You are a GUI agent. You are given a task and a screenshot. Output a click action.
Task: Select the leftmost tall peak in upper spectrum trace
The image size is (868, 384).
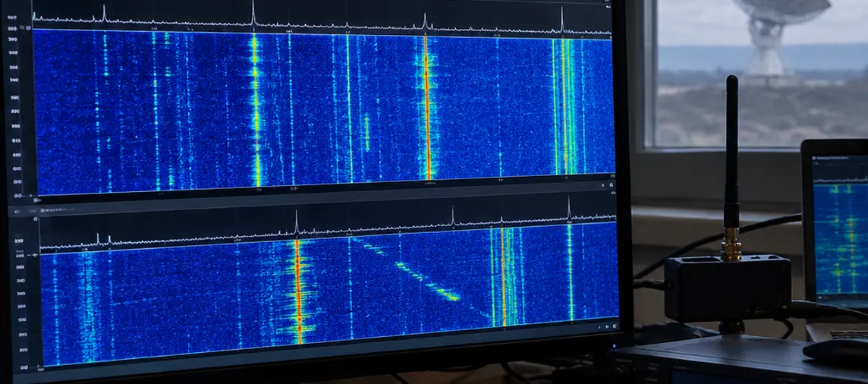point(103,14)
